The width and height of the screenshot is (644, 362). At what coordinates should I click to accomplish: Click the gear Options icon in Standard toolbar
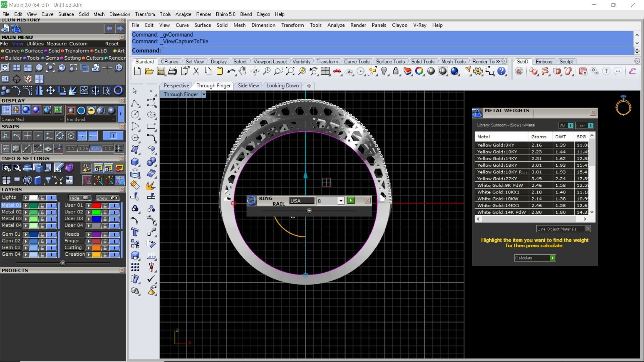point(478,71)
